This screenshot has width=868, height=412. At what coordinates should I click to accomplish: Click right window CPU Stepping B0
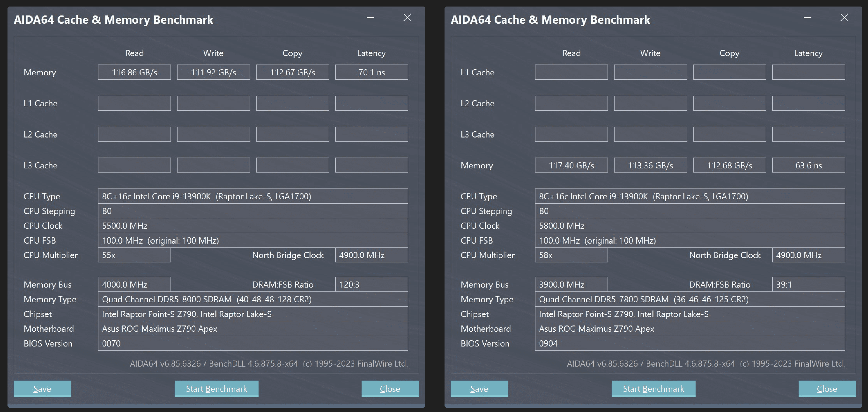(690, 211)
